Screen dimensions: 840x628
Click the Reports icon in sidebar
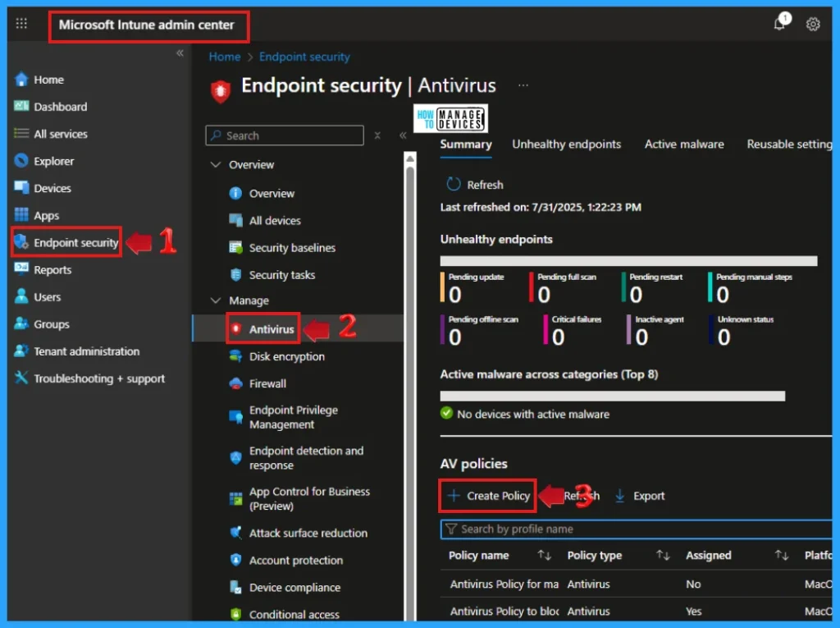point(21,268)
